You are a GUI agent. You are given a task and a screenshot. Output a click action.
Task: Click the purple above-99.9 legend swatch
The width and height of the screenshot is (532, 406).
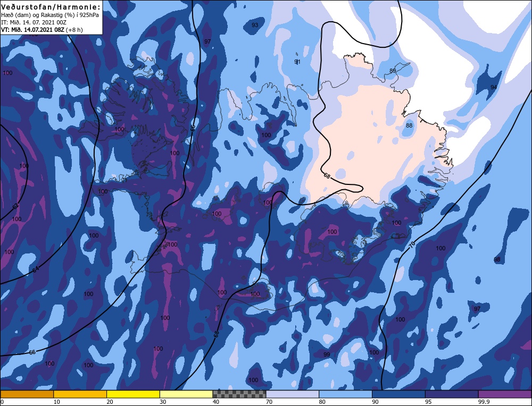point(505,394)
